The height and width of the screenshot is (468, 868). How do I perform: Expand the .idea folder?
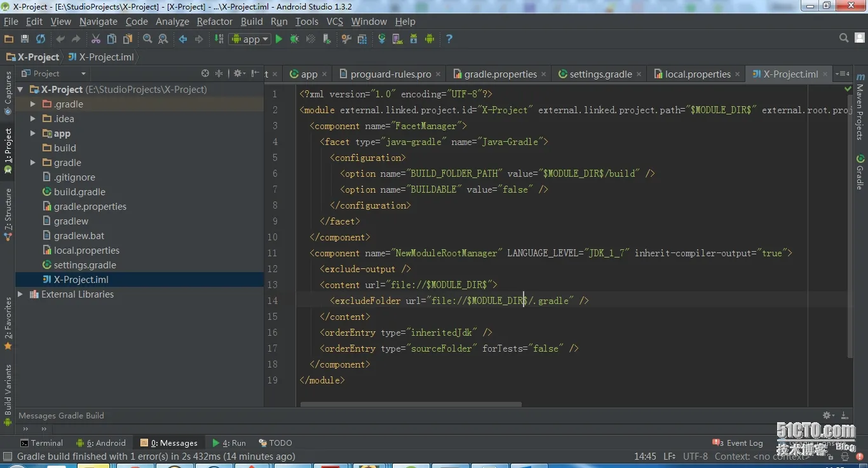coord(33,119)
